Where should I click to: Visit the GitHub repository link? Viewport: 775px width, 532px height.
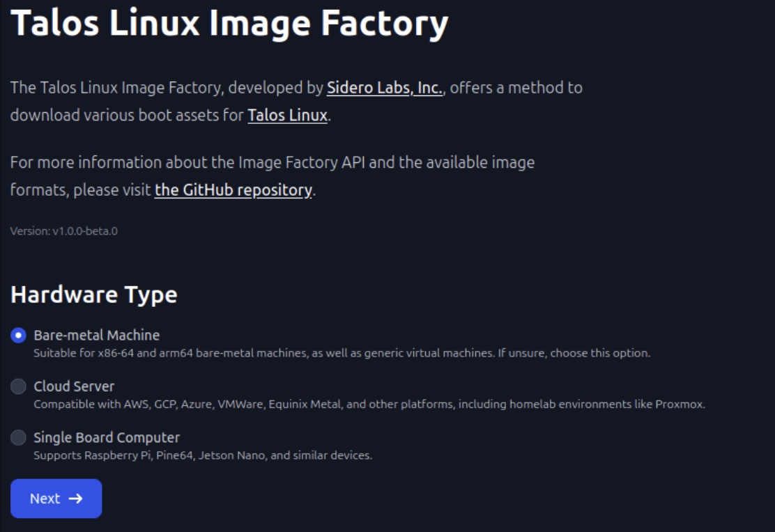233,190
